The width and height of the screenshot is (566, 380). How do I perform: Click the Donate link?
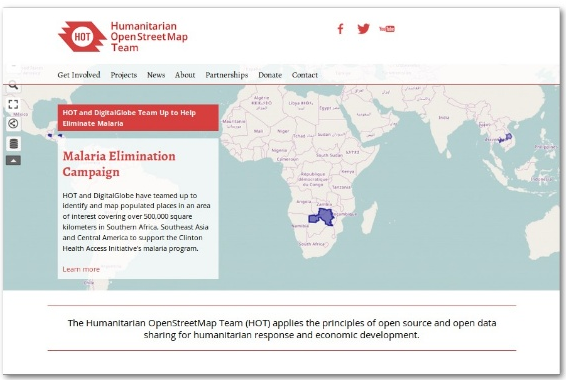270,75
